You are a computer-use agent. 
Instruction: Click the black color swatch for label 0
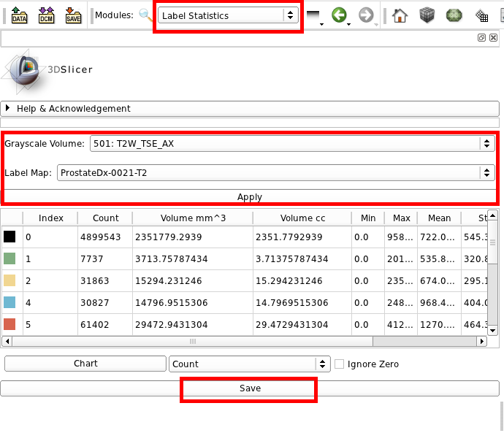point(9,237)
